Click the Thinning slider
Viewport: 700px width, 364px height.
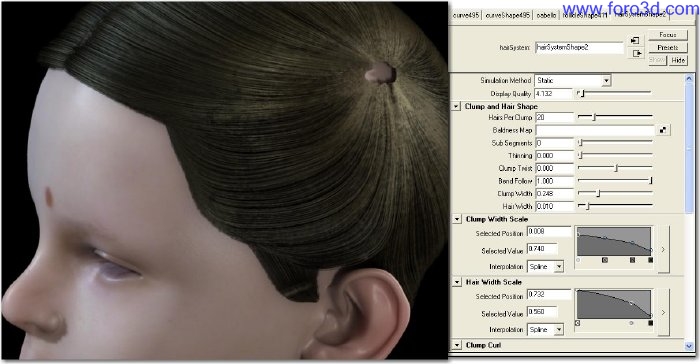(615, 155)
